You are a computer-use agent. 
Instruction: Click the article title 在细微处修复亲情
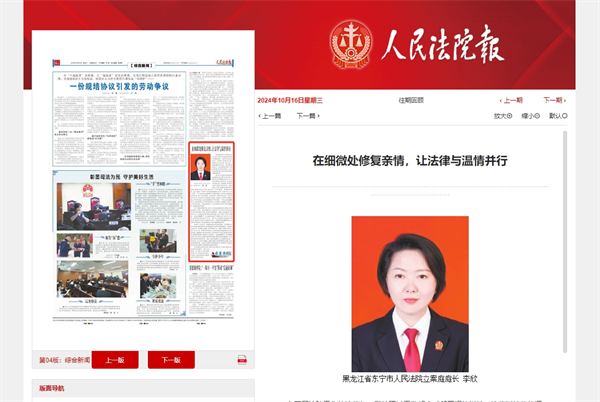pyautogui.click(x=410, y=161)
